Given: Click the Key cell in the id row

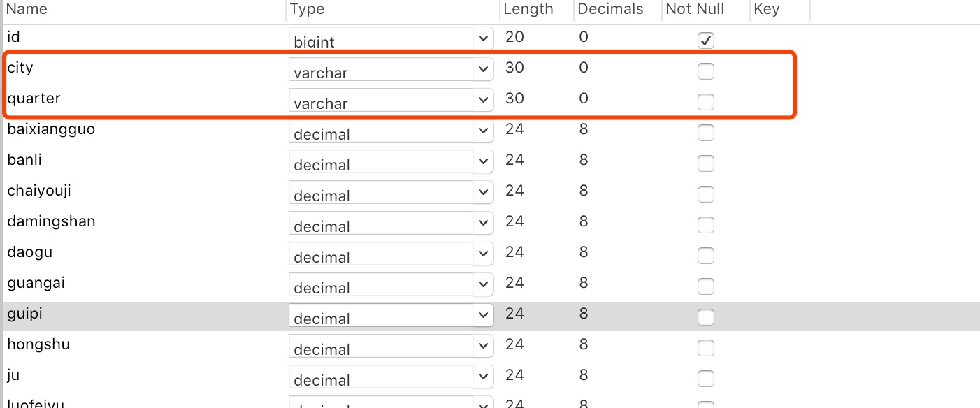Looking at the screenshot, I should [779, 38].
